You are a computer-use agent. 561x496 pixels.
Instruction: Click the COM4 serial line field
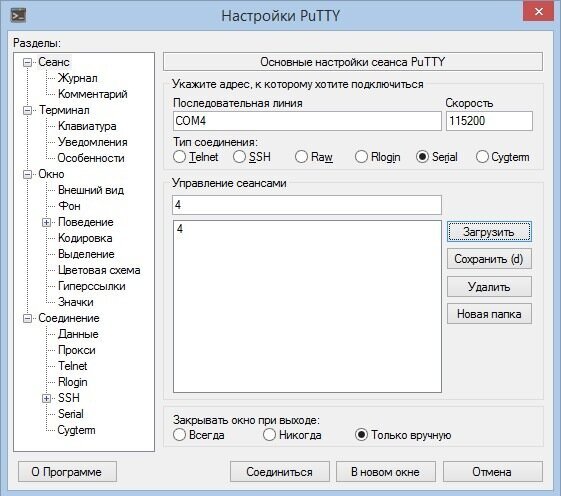(x=307, y=121)
